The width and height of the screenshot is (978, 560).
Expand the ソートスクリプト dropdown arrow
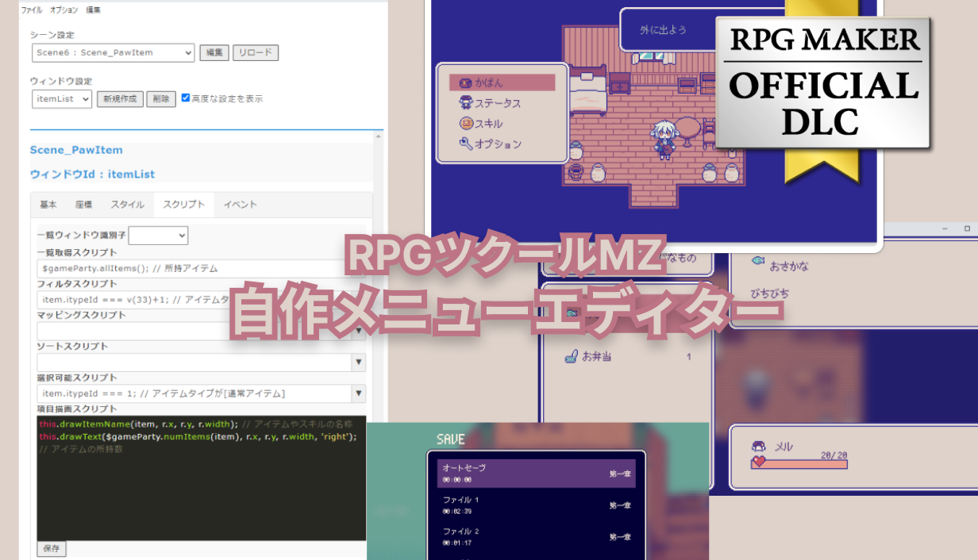[359, 362]
